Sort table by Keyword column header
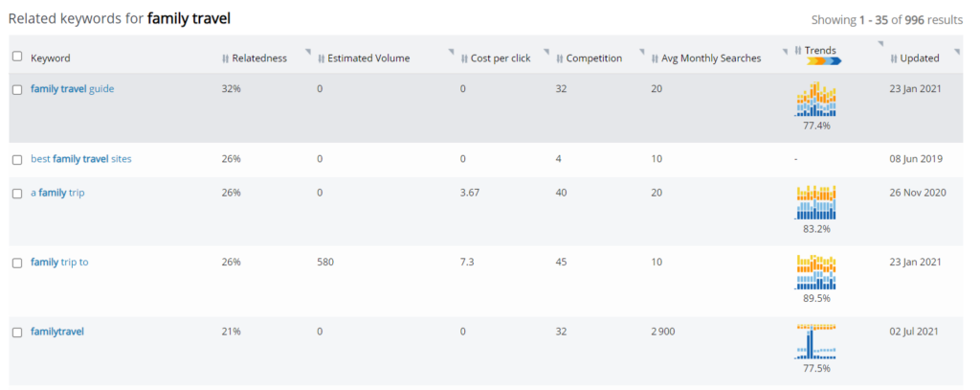Viewport: 980px width, 390px height. [51, 58]
